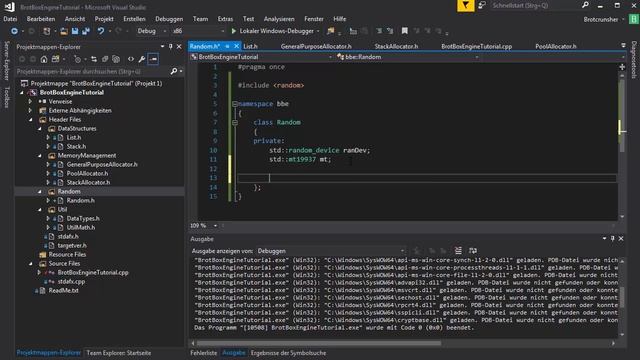Image resolution: width=640 pixels, height=360 pixels.
Task: Click Show All Files icon in explorer toolbar
Action: (116, 59)
